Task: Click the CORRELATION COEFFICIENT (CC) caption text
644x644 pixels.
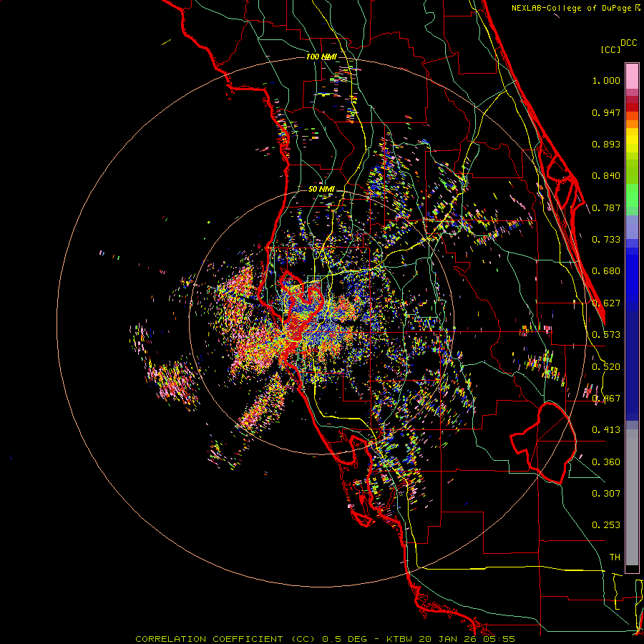Action: [x=225, y=639]
